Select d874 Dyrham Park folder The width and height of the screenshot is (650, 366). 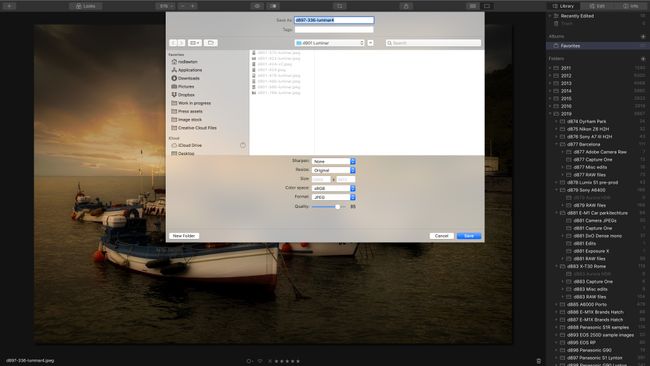[x=586, y=121]
